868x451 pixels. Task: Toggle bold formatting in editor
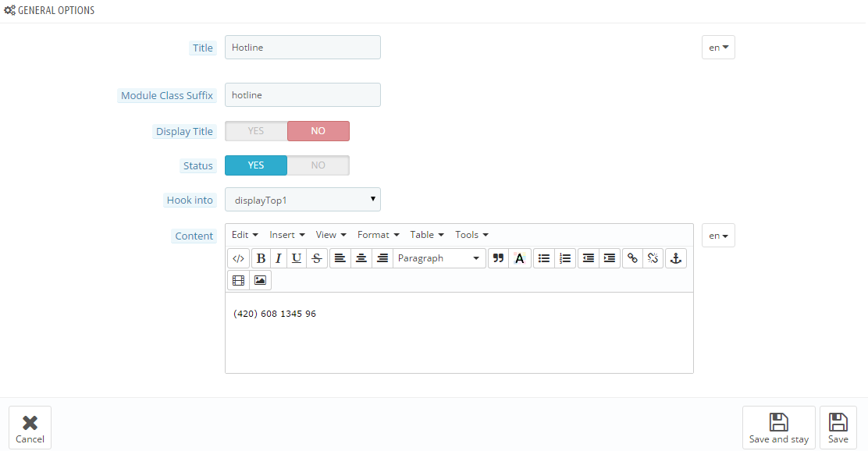pos(261,258)
